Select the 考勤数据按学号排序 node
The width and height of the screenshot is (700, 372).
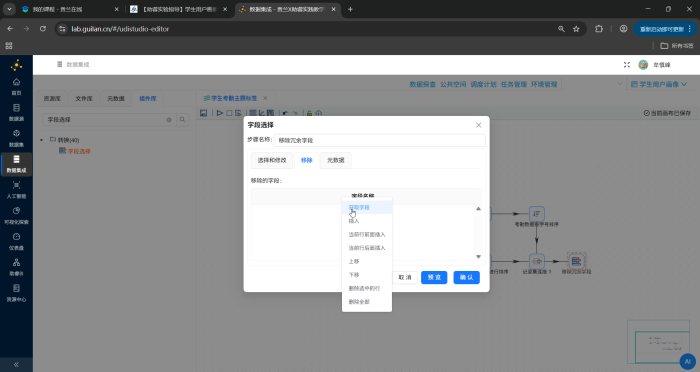point(537,214)
